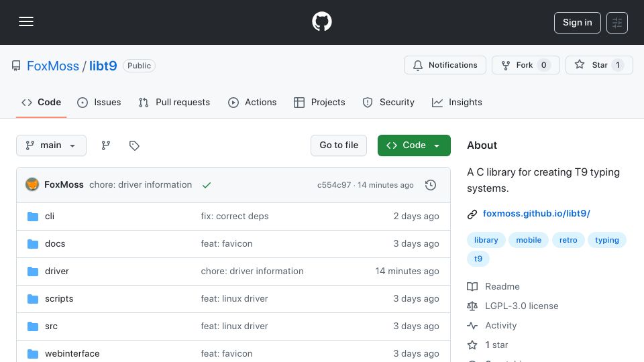Click the driver folder icon

coord(33,271)
